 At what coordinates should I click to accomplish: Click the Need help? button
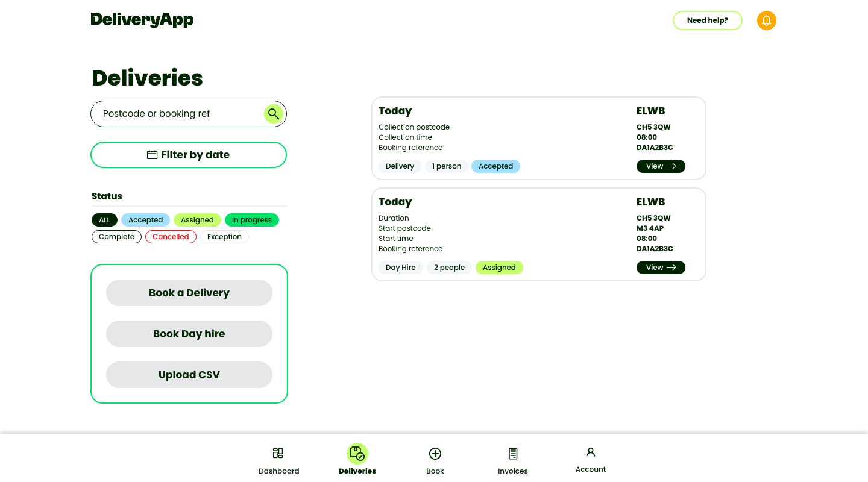[x=707, y=20]
